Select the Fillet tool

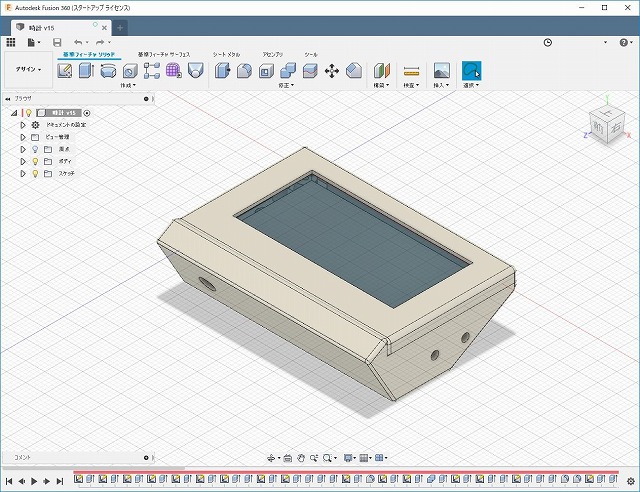tap(244, 71)
